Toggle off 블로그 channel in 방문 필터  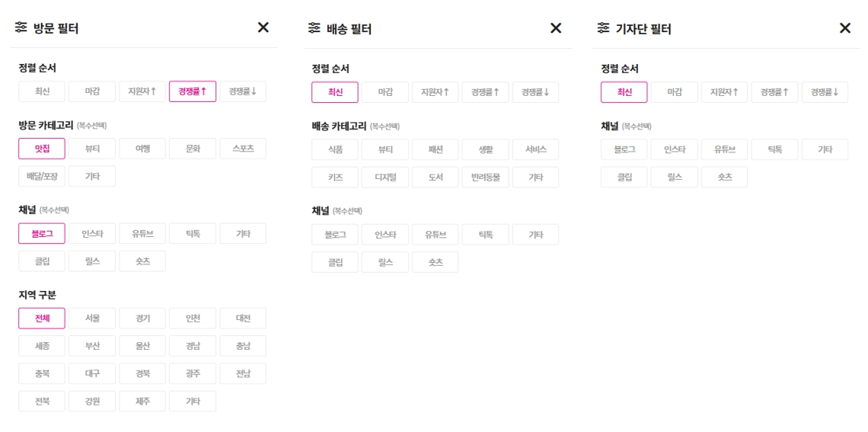click(x=42, y=234)
